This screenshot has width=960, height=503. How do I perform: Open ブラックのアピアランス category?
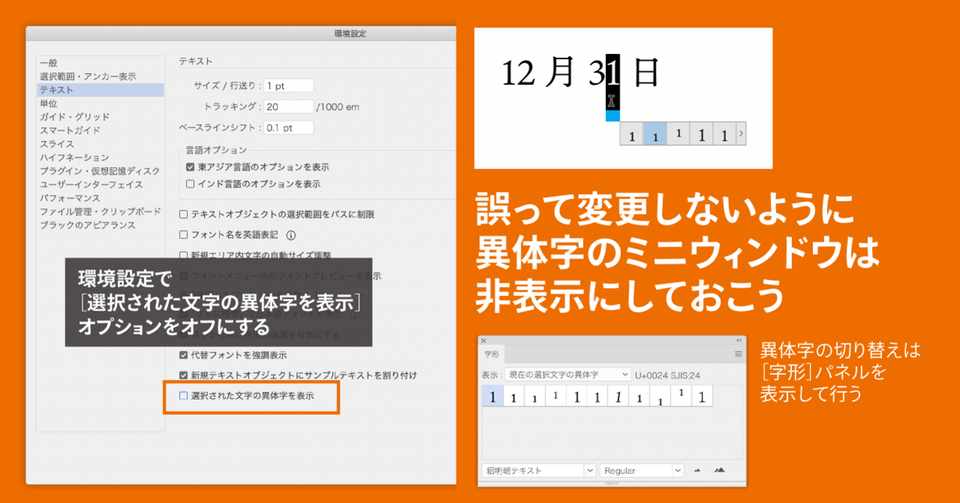[88, 225]
